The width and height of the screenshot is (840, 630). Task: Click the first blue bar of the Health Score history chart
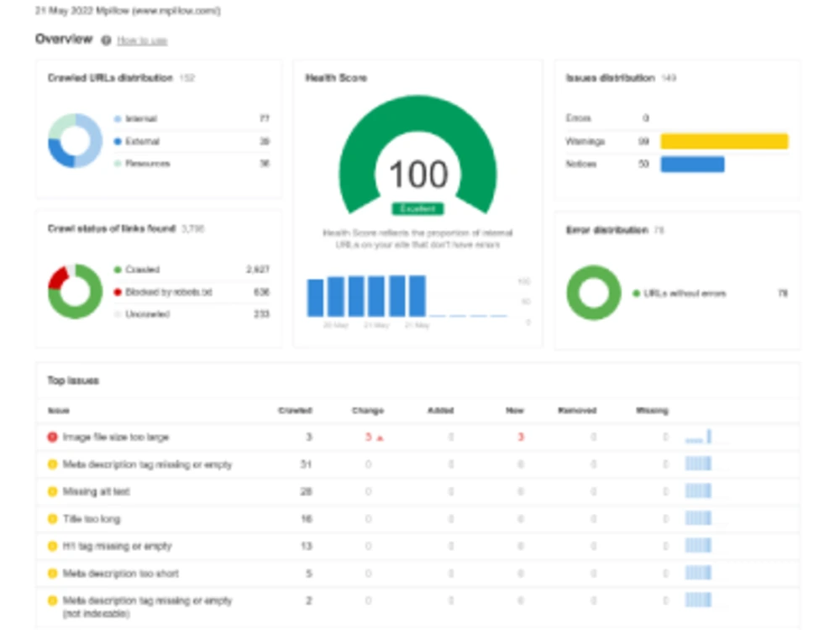(315, 297)
